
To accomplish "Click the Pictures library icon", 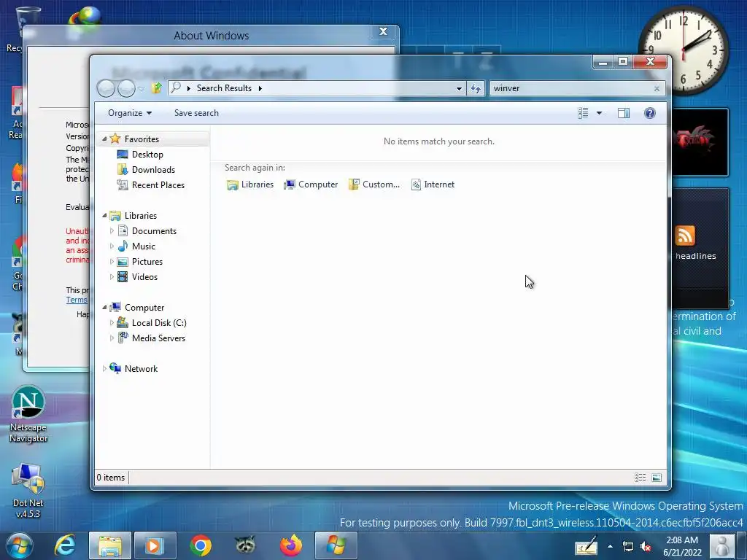I will (x=123, y=262).
